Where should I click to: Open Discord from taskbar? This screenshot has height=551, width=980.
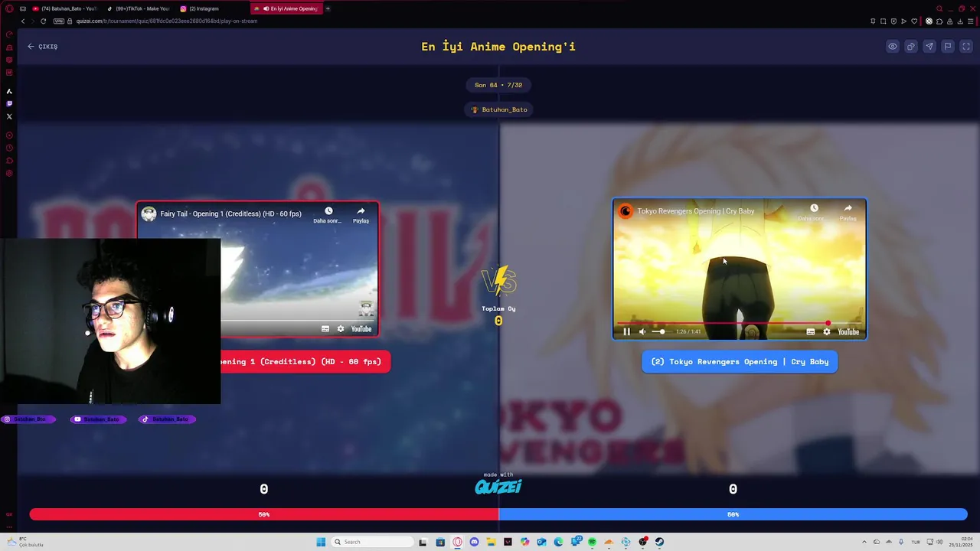click(474, 542)
